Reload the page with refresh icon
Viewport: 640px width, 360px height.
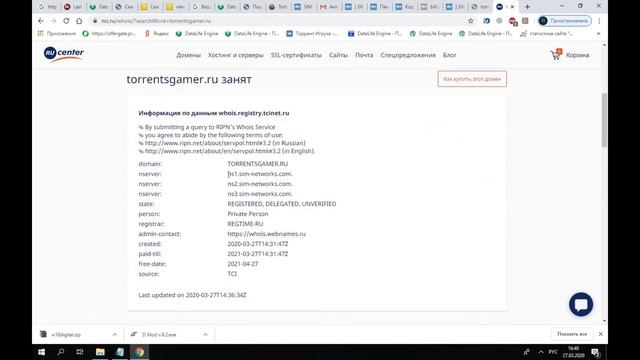(x=66, y=21)
